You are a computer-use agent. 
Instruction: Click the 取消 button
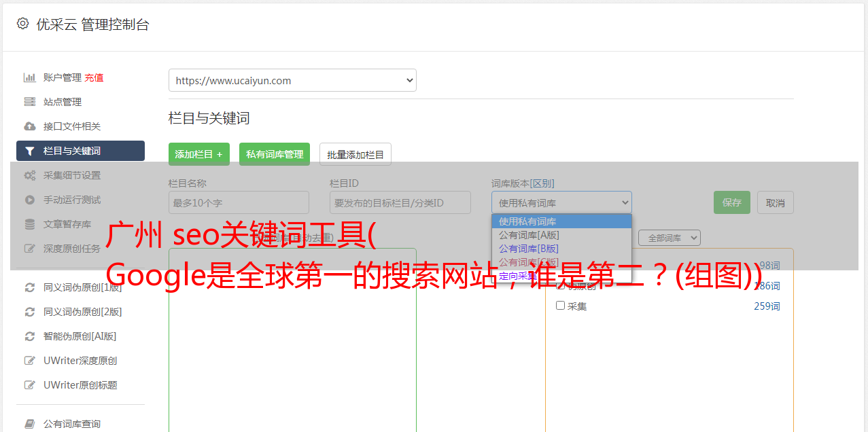tap(776, 202)
